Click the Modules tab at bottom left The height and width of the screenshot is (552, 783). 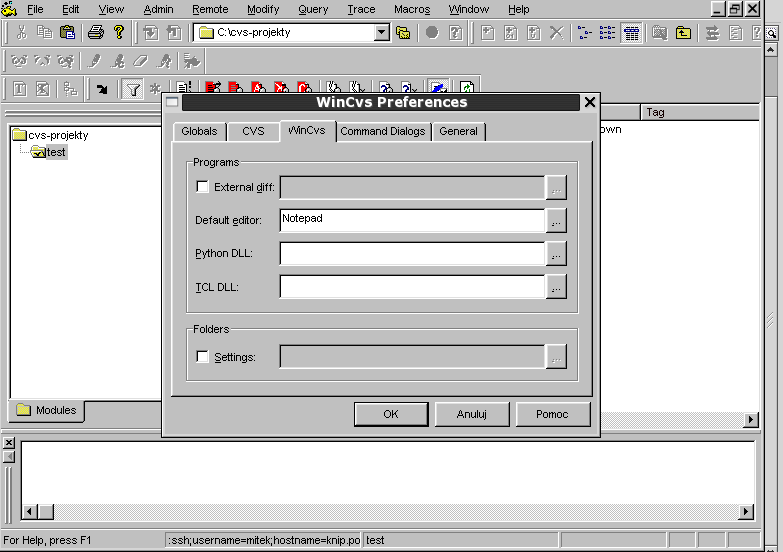pyautogui.click(x=46, y=410)
